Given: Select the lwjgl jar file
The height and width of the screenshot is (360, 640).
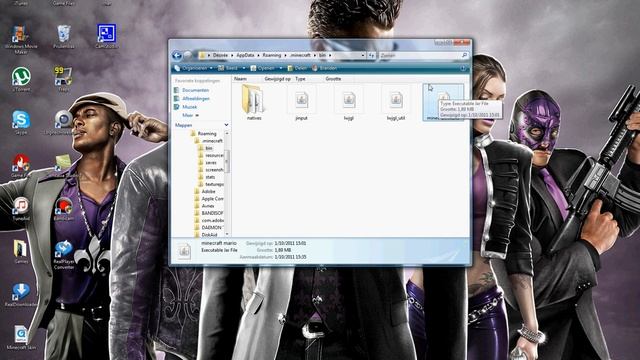Looking at the screenshot, I should coord(349,102).
